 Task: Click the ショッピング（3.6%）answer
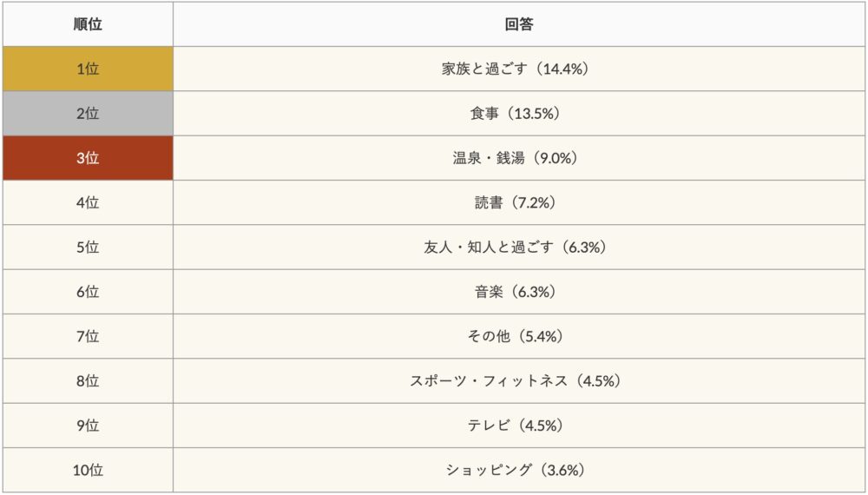(x=519, y=470)
